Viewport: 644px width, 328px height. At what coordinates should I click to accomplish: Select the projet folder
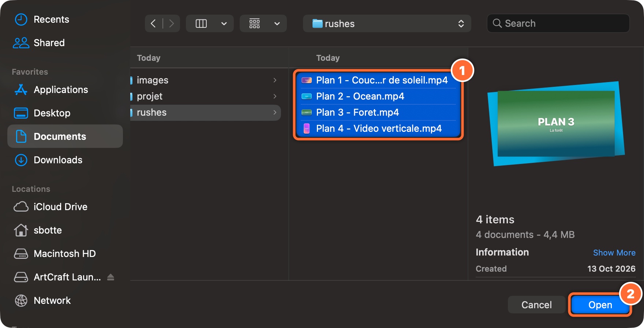point(205,96)
